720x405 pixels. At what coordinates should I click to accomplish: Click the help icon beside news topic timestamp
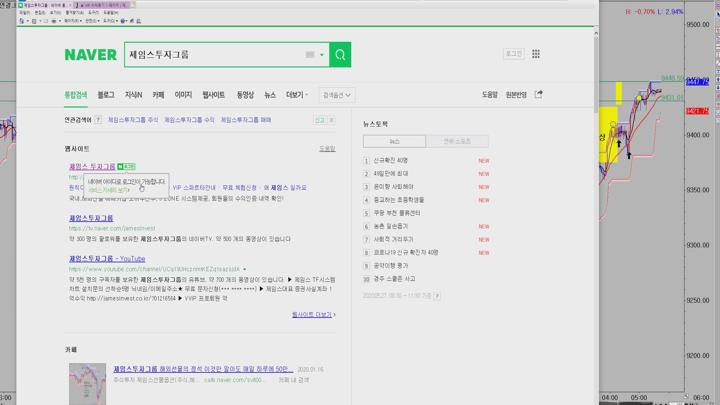tap(437, 296)
